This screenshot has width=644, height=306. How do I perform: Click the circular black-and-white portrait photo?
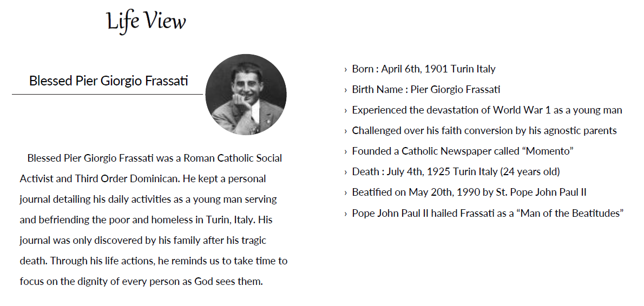(x=246, y=95)
